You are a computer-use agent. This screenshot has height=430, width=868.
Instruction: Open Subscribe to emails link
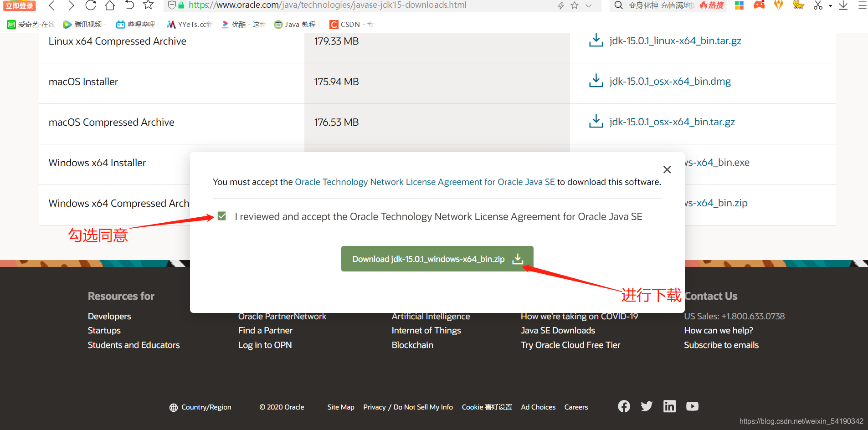pos(721,345)
